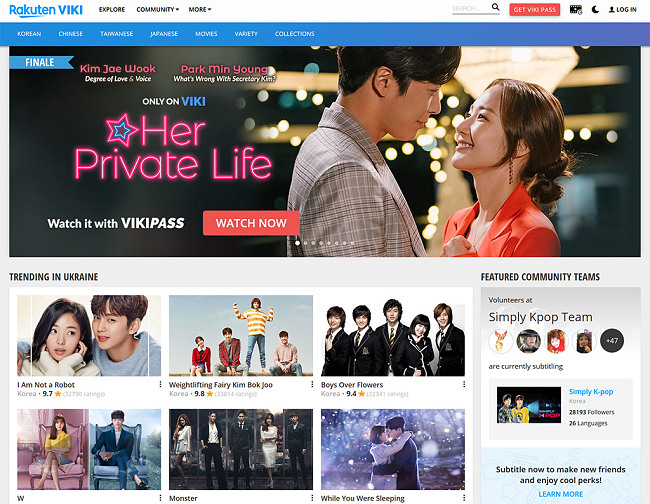Go to the Japanese category tab
650x504 pixels.
coord(164,34)
